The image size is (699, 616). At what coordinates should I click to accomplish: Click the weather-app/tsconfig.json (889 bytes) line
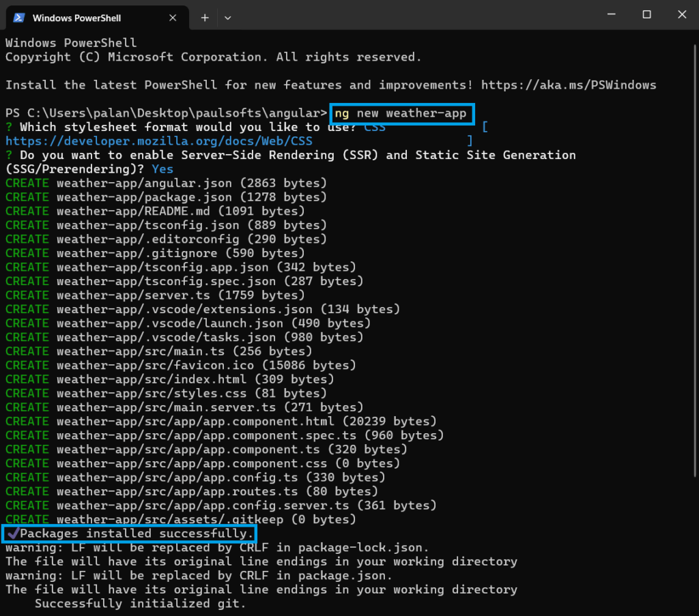166,225
